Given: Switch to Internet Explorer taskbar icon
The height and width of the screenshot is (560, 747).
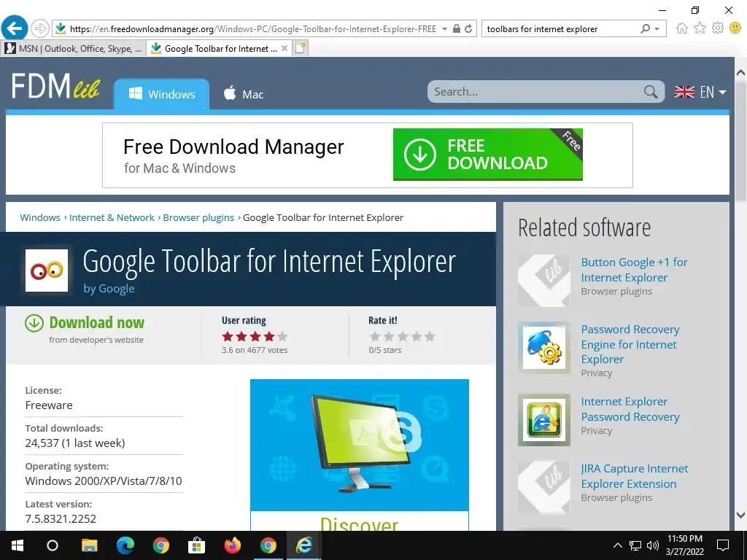Looking at the screenshot, I should point(304,545).
